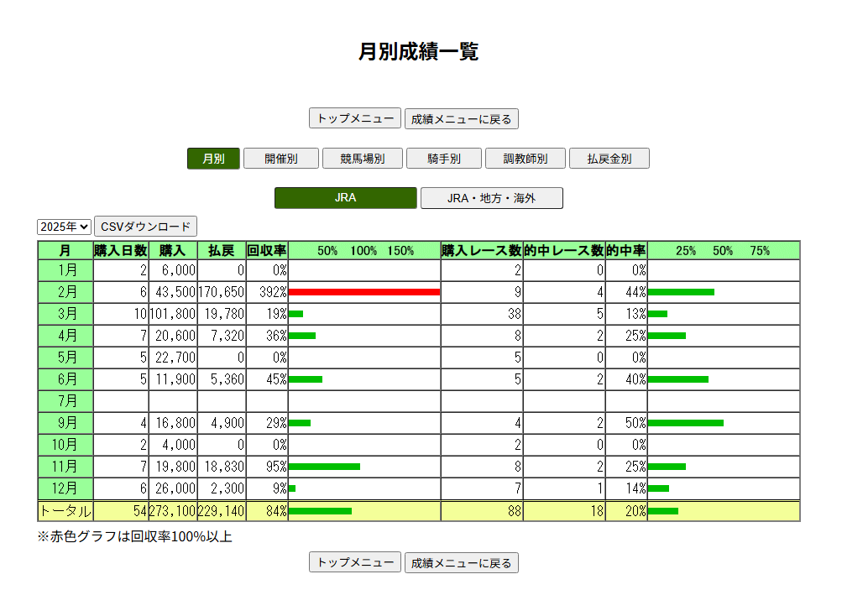Click the bottom 成績メニューに戻る button
This screenshot has width=842, height=616.
coord(461,562)
